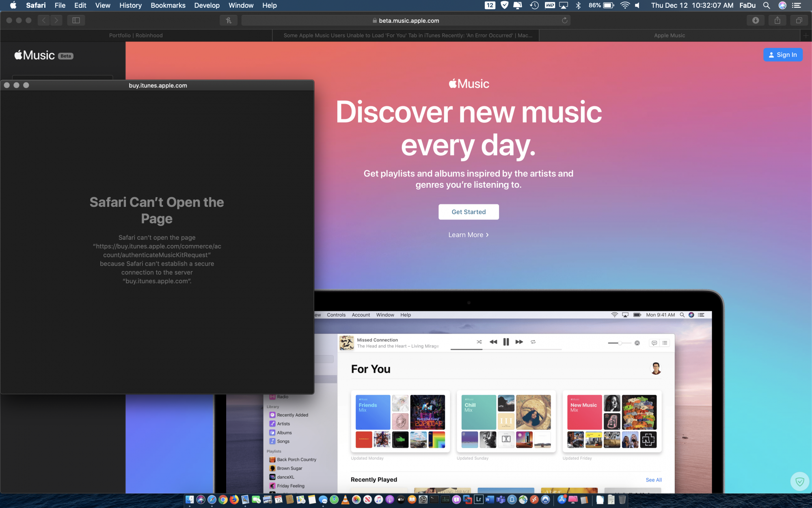Pause the Missed Connection track

pyautogui.click(x=506, y=342)
